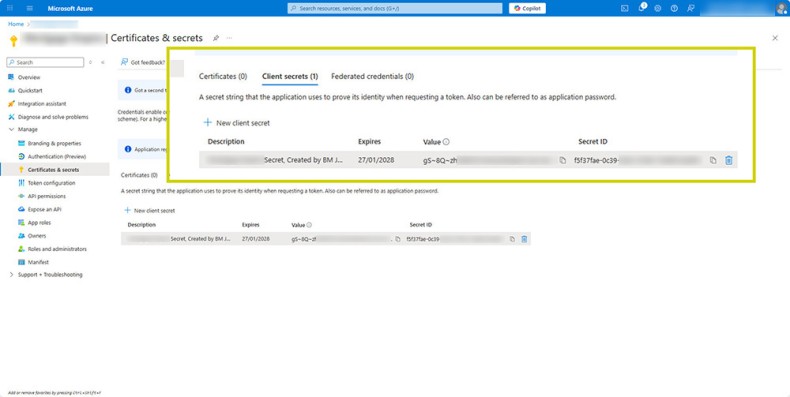Collapse the left navigation menu with the chevrons

click(x=103, y=62)
